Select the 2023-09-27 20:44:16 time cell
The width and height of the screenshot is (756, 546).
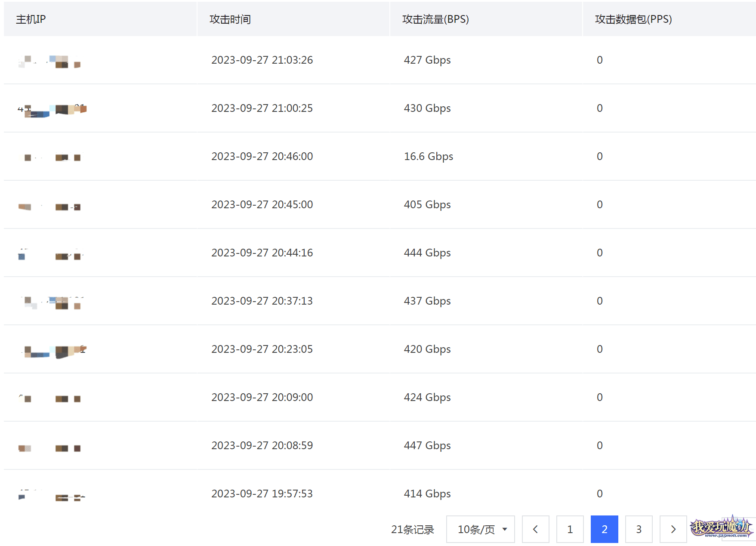[262, 253]
